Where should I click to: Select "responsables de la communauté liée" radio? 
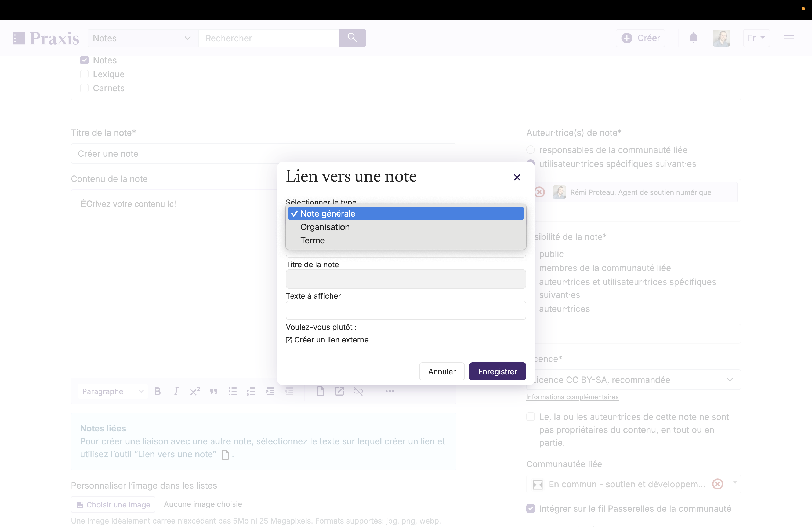pos(531,150)
